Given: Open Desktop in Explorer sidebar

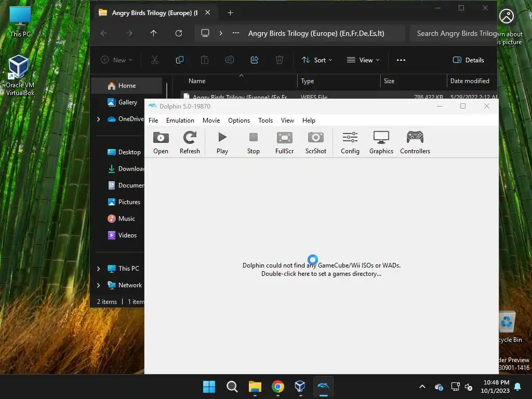Looking at the screenshot, I should [x=124, y=152].
